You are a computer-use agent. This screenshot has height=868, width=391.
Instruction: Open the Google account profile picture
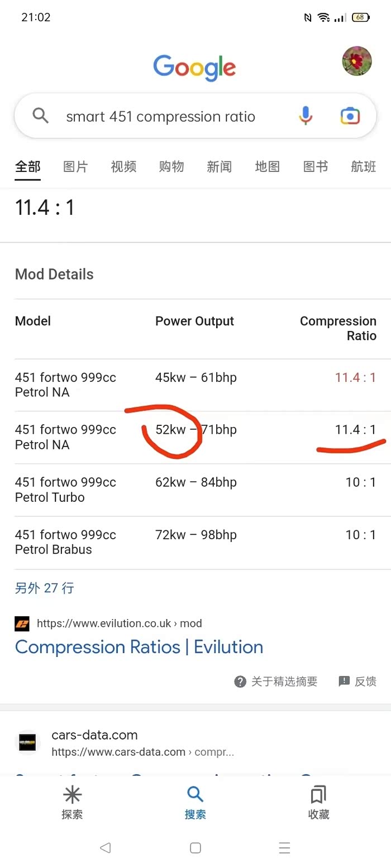click(357, 61)
